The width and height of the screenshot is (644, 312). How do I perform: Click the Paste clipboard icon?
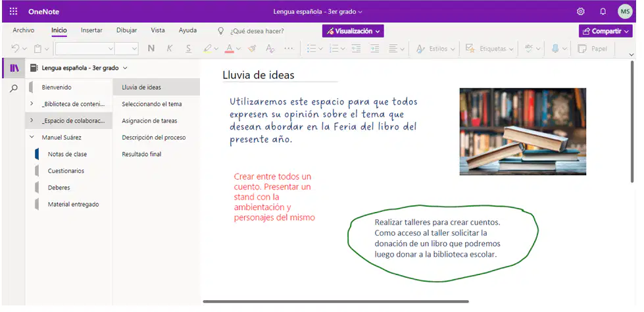(37, 49)
